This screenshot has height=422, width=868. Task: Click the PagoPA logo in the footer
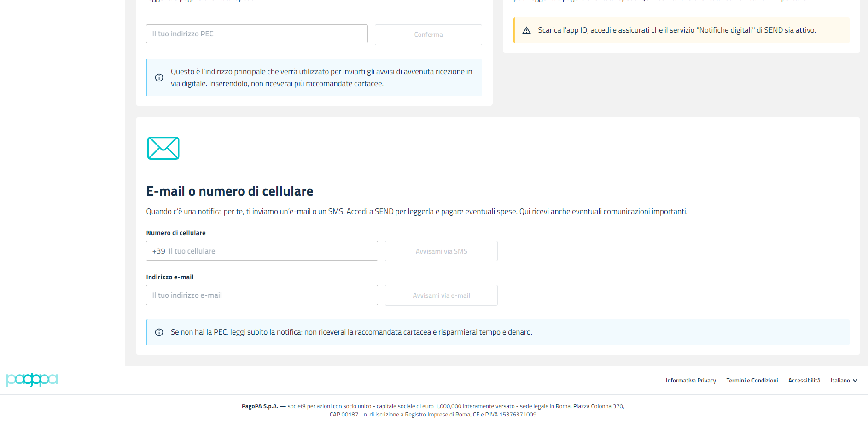click(x=32, y=380)
